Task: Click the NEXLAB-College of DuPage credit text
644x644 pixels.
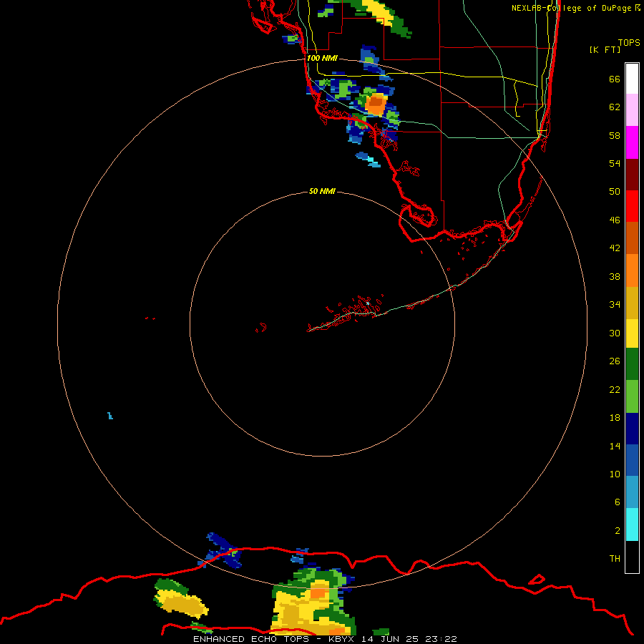Action: click(x=575, y=8)
